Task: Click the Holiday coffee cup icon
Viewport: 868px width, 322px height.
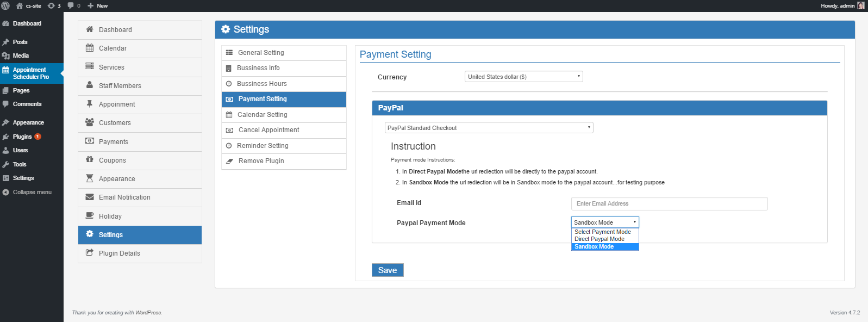Action: pos(90,216)
